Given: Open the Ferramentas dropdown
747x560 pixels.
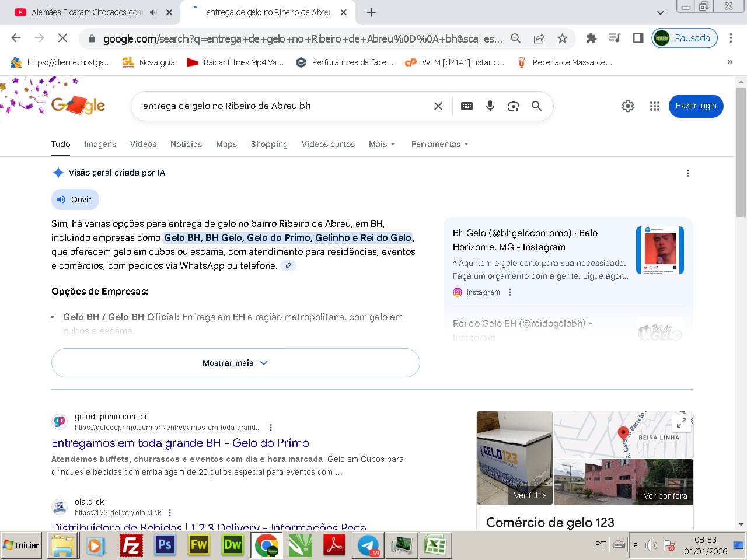Looking at the screenshot, I should tap(439, 144).
